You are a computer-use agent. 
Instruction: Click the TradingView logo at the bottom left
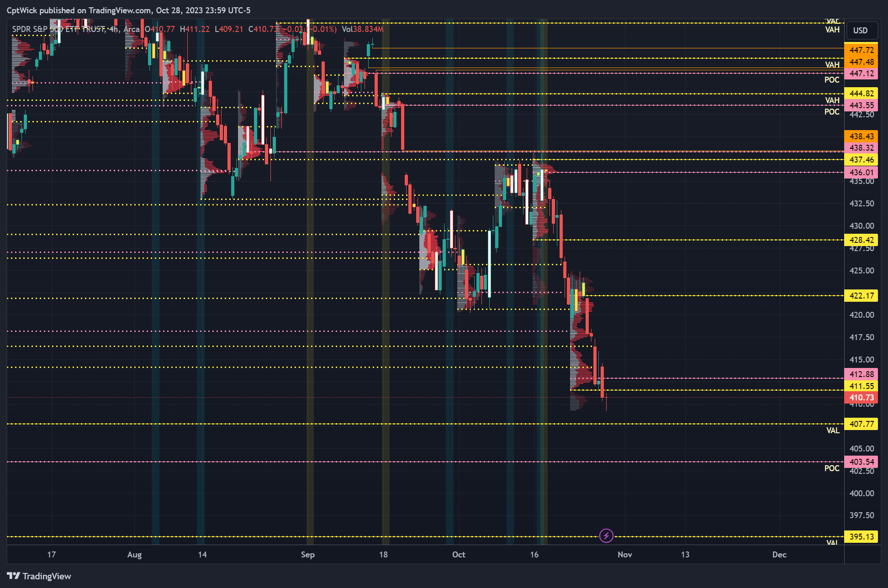39,576
